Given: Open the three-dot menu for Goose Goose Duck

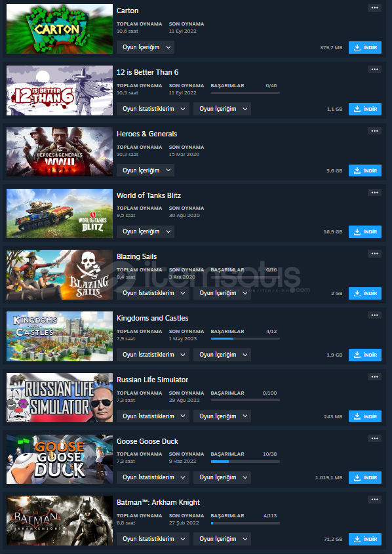Looking at the screenshot, I should (374, 439).
